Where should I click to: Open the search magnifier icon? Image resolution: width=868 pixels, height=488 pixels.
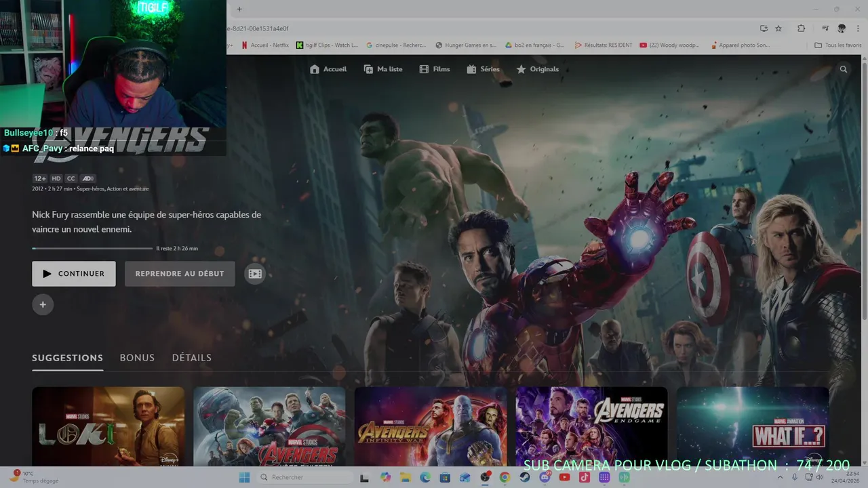[844, 69]
